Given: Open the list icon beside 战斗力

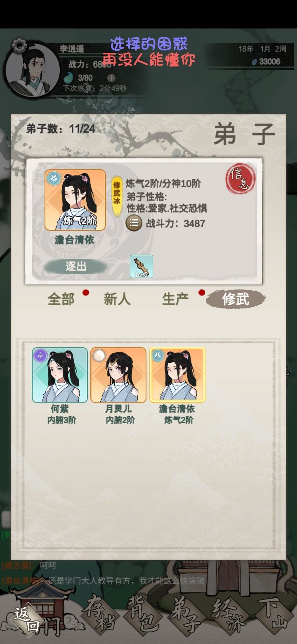Looking at the screenshot, I should pyautogui.click(x=134, y=223).
